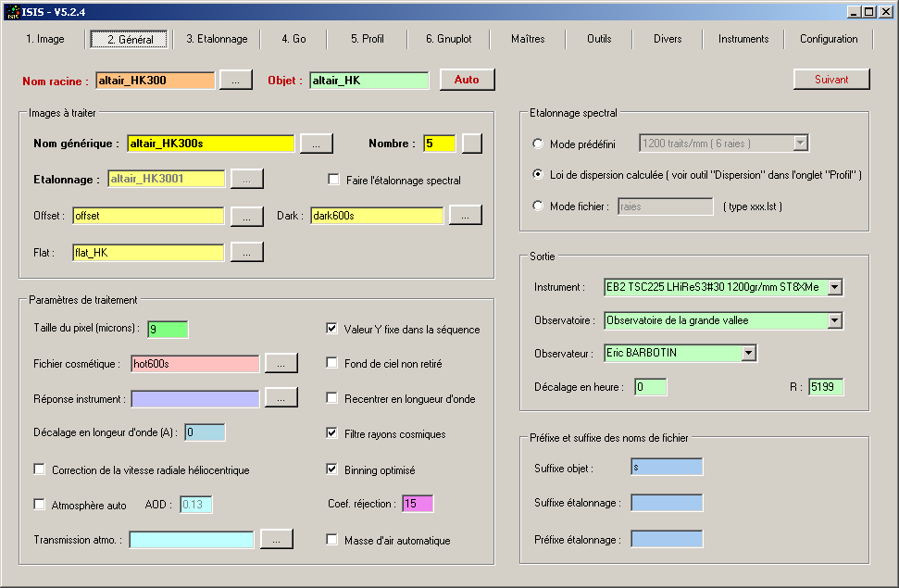
Task: Browse for Réponse instrument file
Action: (x=281, y=398)
